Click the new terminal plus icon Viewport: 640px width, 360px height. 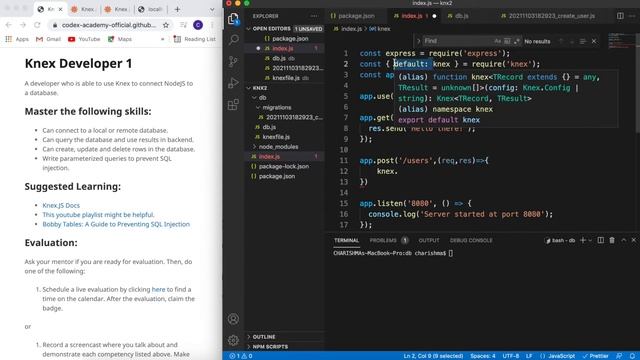(x=583, y=240)
